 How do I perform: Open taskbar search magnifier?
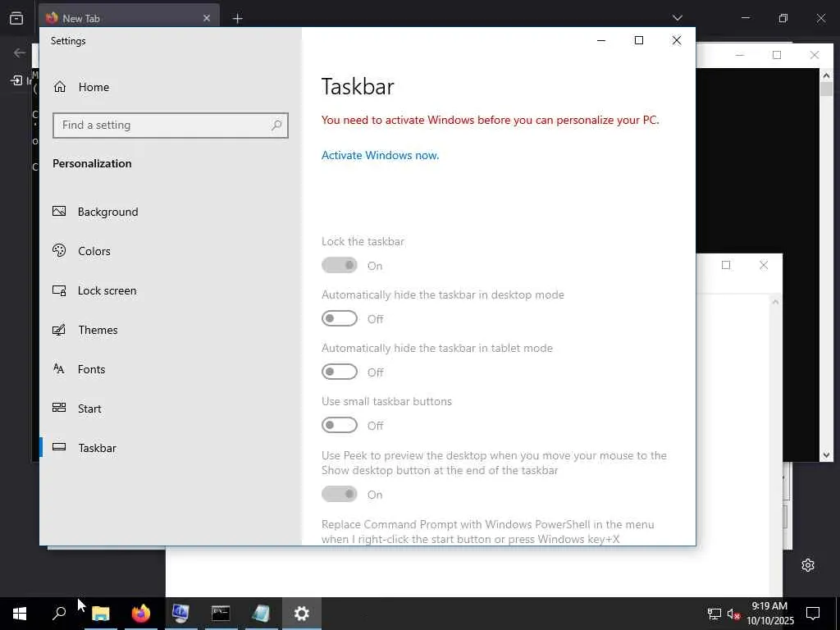(59, 614)
